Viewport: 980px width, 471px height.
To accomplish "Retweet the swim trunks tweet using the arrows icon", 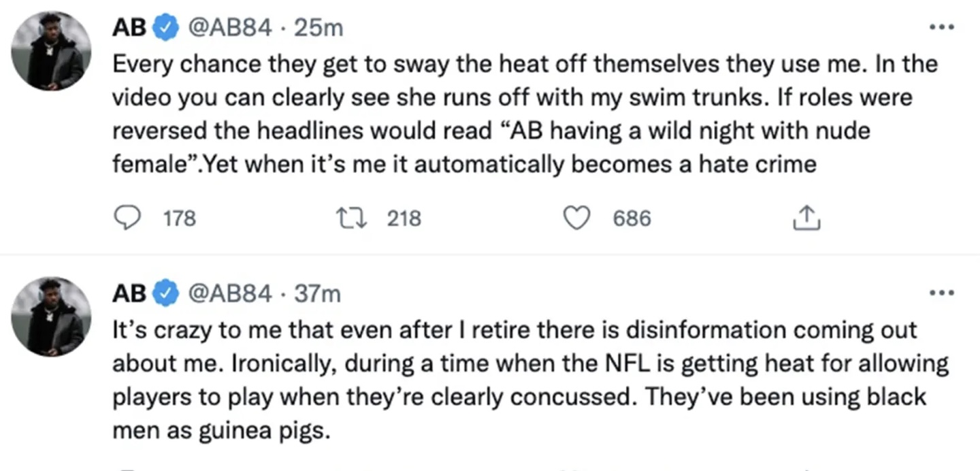I will 352,218.
